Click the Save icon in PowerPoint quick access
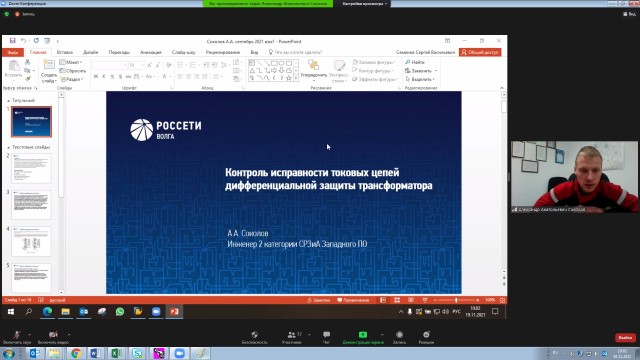640x360 pixels. click(13, 41)
